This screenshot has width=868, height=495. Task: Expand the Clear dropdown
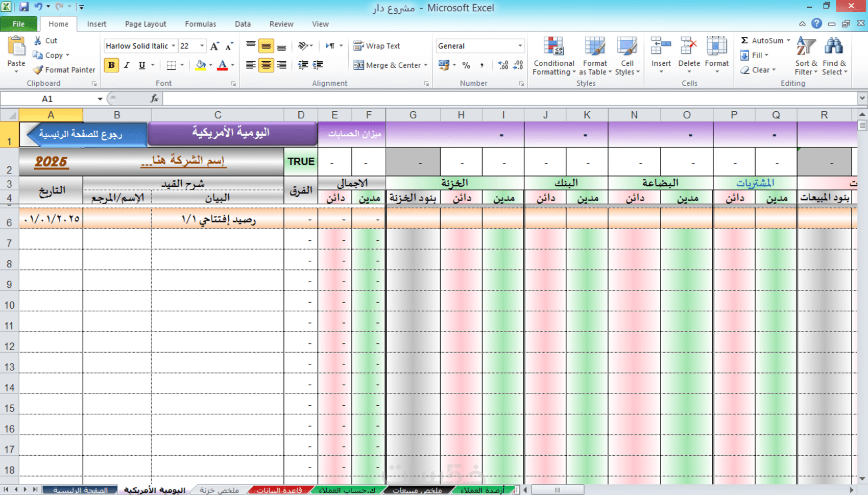(774, 70)
